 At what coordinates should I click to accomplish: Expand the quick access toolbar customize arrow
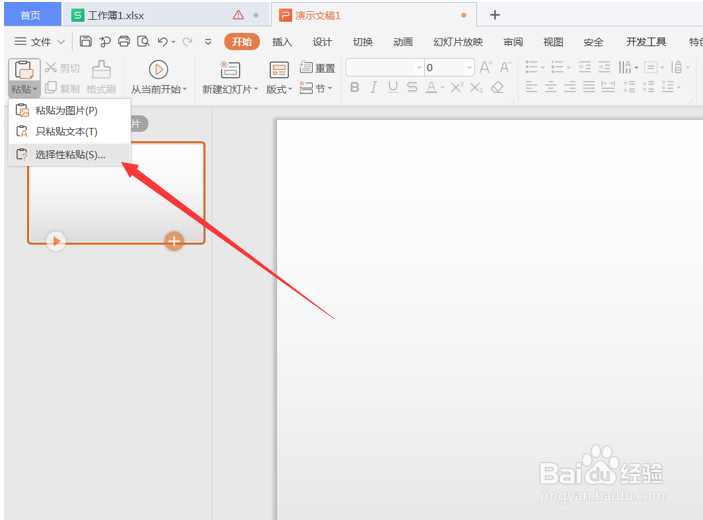[208, 42]
